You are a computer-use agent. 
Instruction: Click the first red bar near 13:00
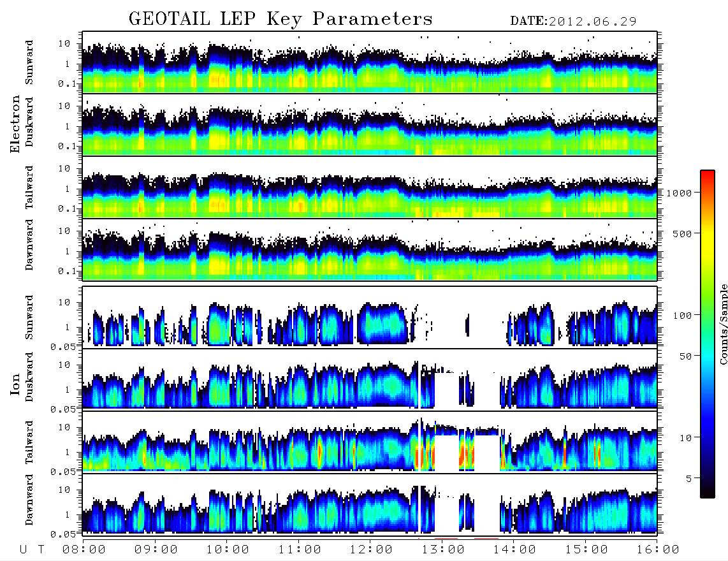coord(446,538)
